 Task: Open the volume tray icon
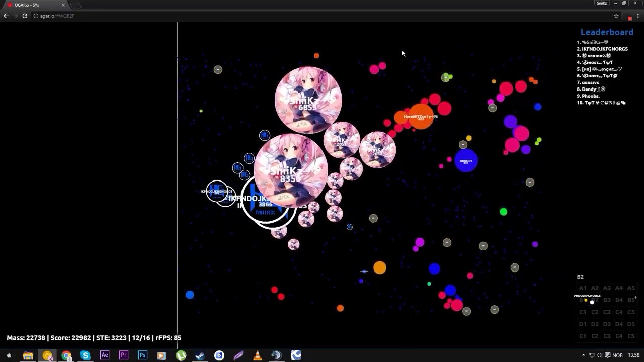(599, 355)
